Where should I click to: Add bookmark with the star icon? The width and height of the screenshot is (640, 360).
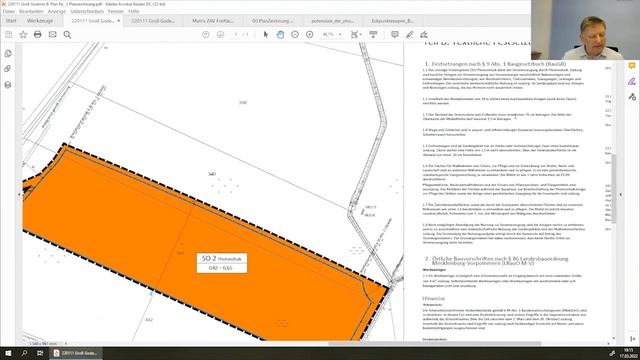23,35
